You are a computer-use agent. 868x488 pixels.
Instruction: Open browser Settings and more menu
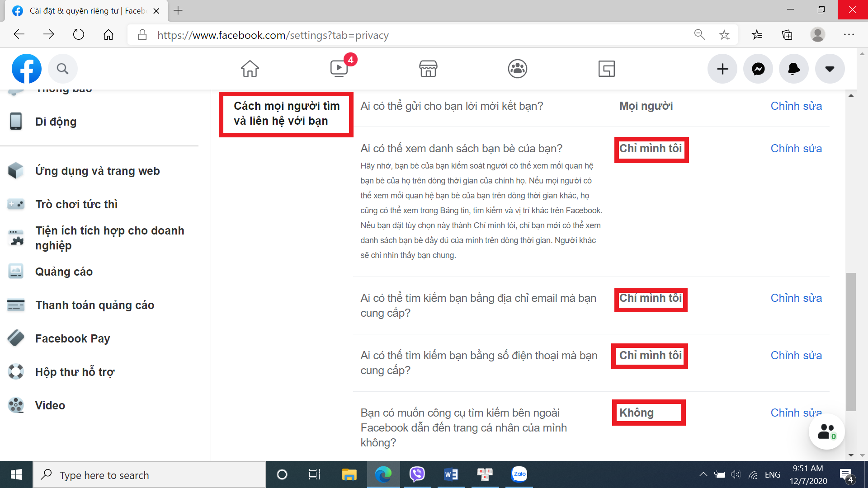click(849, 35)
